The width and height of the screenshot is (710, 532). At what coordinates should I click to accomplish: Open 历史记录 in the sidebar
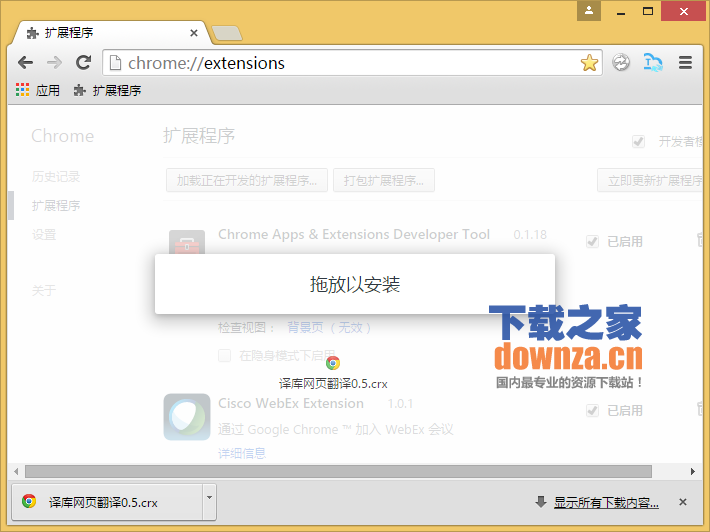pos(56,177)
